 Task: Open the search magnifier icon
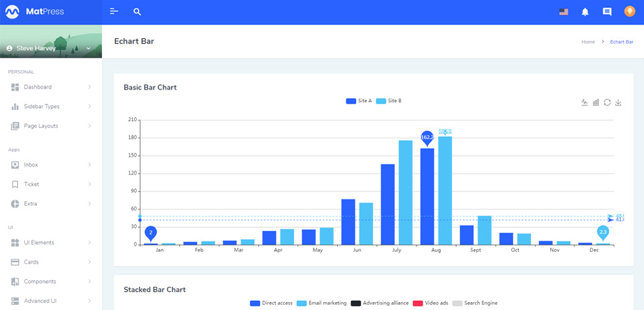[137, 12]
